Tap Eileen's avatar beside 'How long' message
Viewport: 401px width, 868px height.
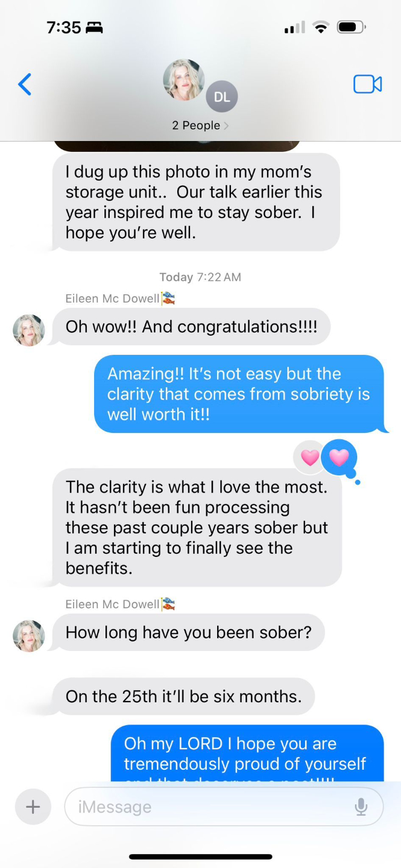point(29,636)
